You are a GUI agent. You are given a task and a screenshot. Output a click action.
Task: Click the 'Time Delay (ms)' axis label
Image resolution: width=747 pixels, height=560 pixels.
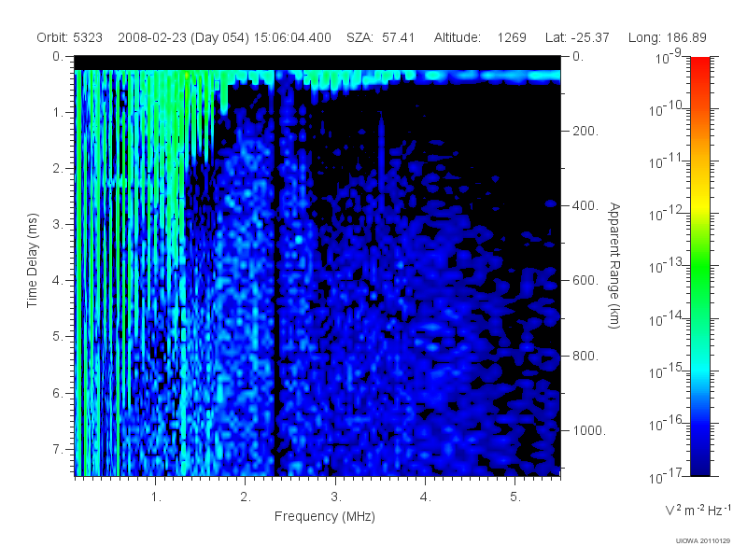(32, 260)
